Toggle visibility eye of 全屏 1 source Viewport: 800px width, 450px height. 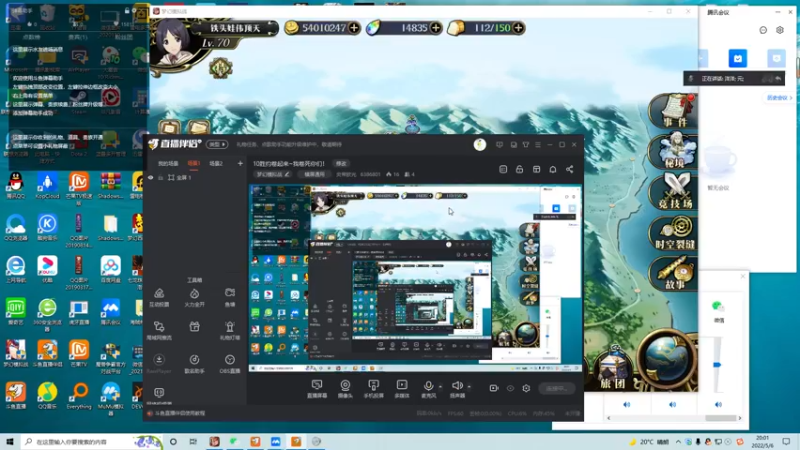point(151,178)
